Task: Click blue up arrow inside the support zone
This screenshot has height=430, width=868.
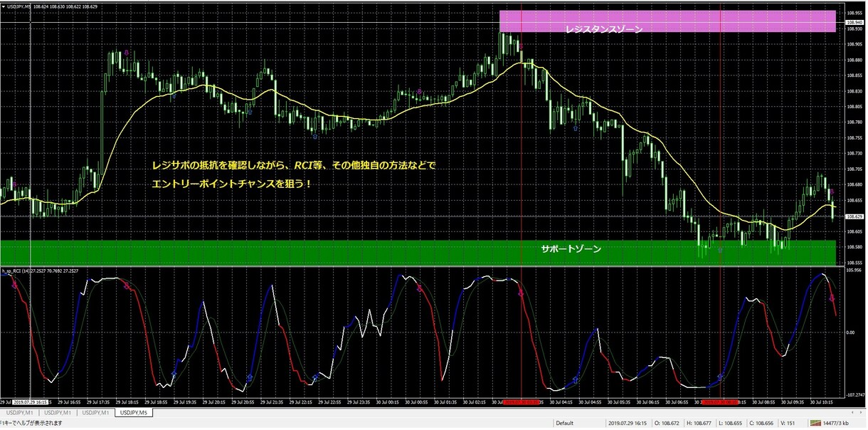Action: [x=719, y=251]
